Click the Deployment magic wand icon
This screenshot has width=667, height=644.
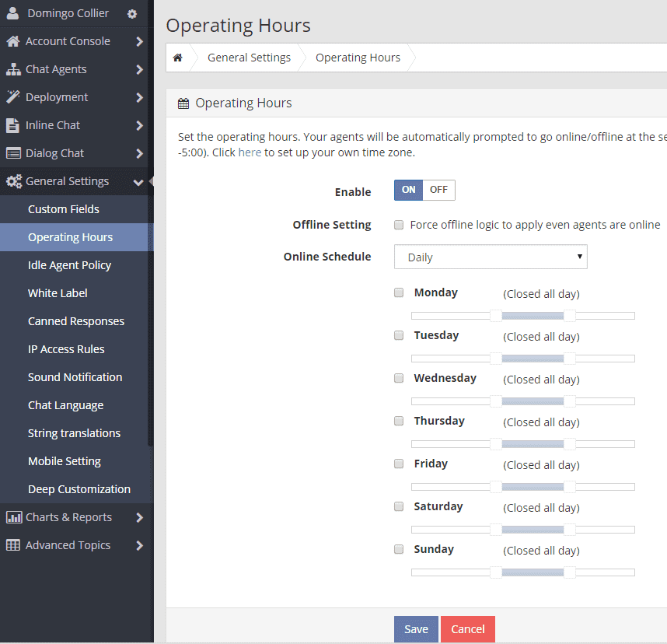click(x=13, y=97)
